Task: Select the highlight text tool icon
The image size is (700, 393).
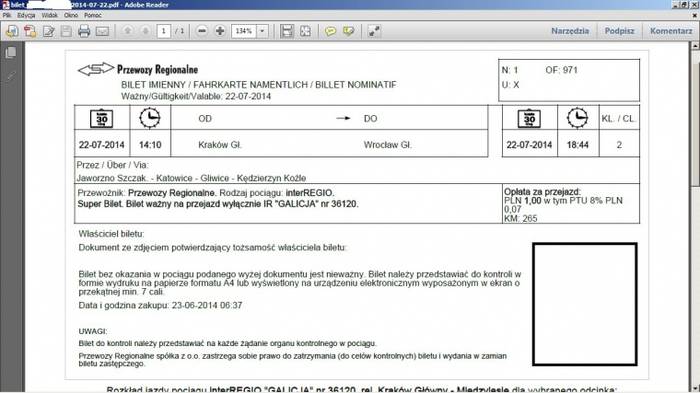Action: (x=348, y=31)
